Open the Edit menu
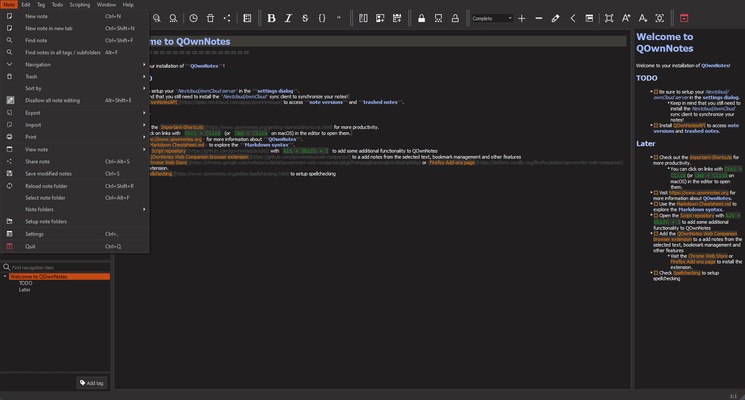Viewport: 745px width, 400px height. [x=26, y=5]
